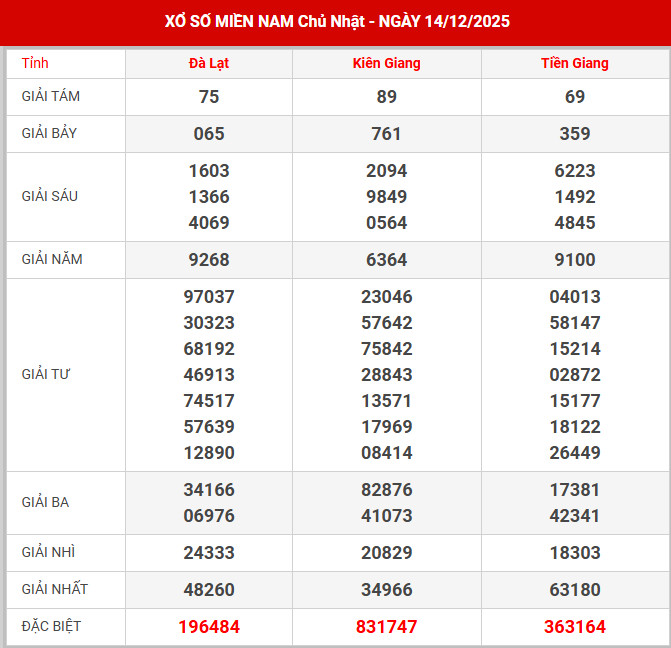Click the ĐẶC BIỆT row label
Screen dimensions: 671x648
[51, 627]
